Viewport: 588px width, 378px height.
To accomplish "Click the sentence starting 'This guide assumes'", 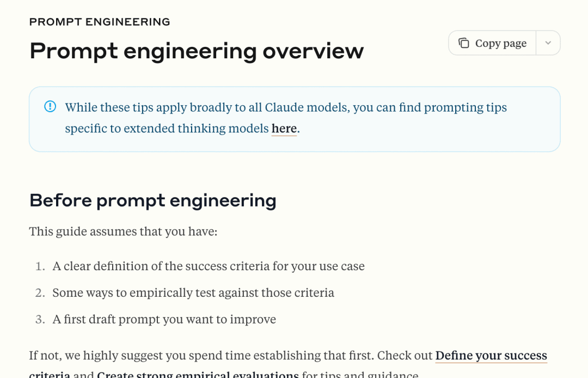I will click(123, 231).
